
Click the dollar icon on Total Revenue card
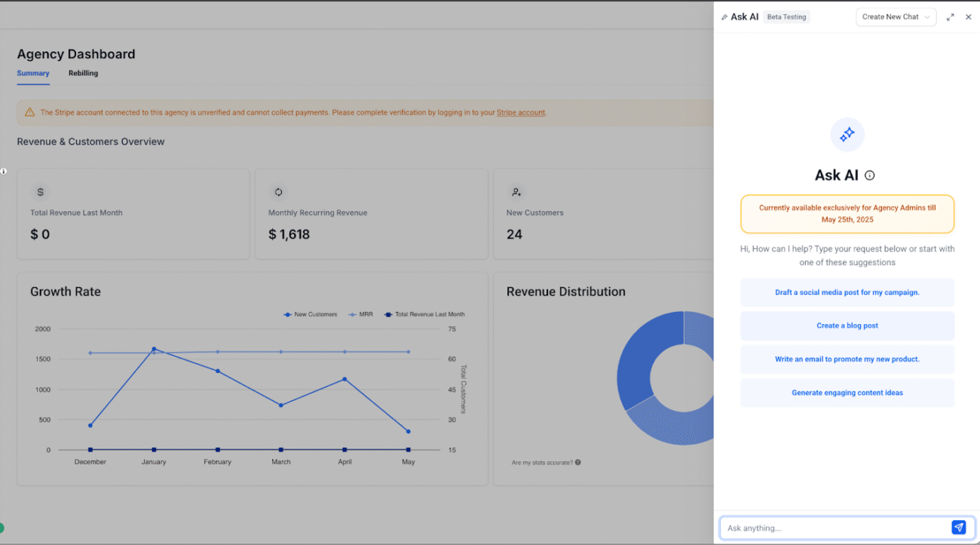pyautogui.click(x=41, y=192)
